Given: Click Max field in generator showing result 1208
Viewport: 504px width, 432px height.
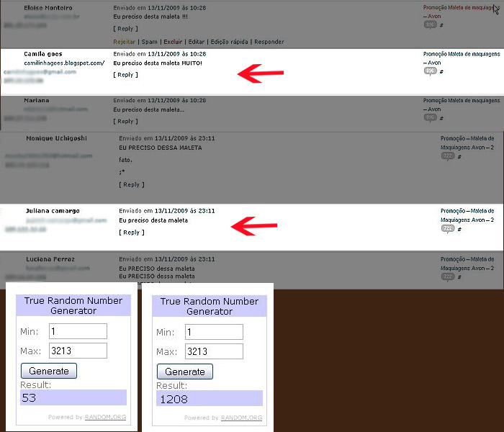Looking at the screenshot, I should [x=214, y=351].
